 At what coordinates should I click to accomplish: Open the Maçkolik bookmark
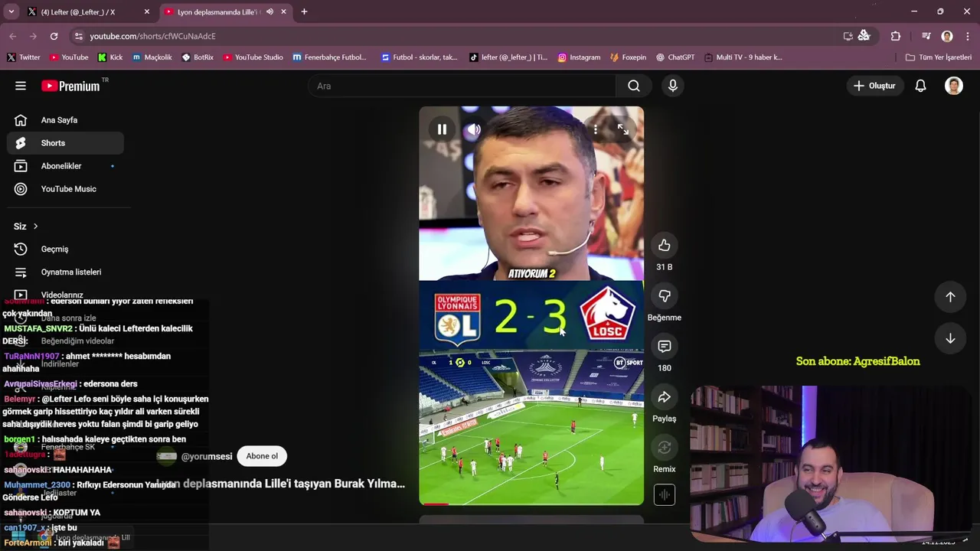click(x=152, y=57)
